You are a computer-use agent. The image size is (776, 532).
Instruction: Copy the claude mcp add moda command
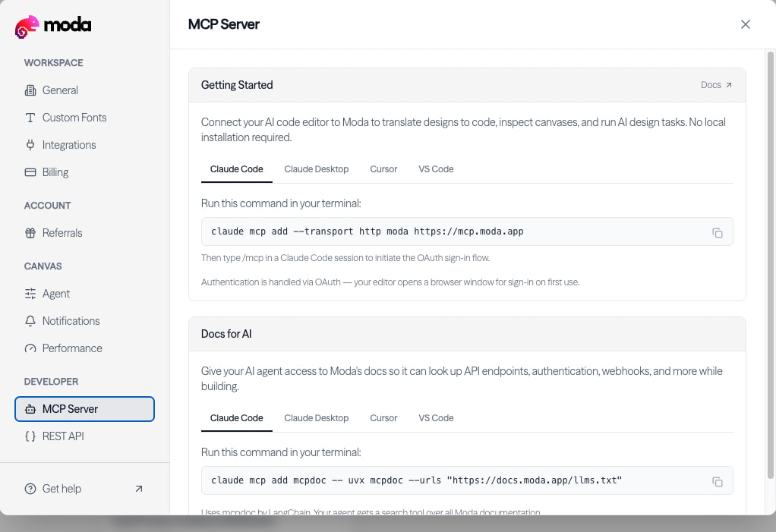[717, 232]
